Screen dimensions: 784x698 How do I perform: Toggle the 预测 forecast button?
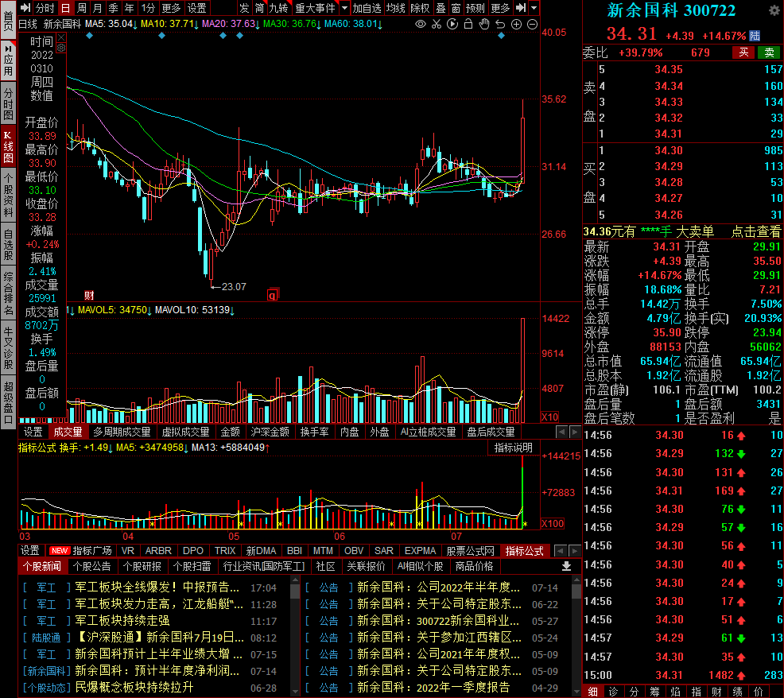[x=475, y=8]
